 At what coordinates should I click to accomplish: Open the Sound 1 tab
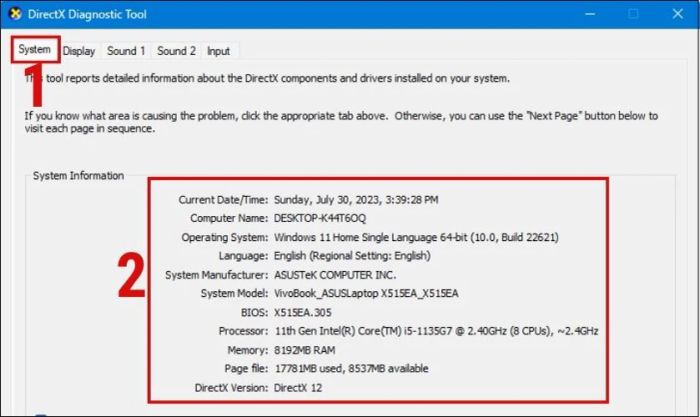coord(126,51)
